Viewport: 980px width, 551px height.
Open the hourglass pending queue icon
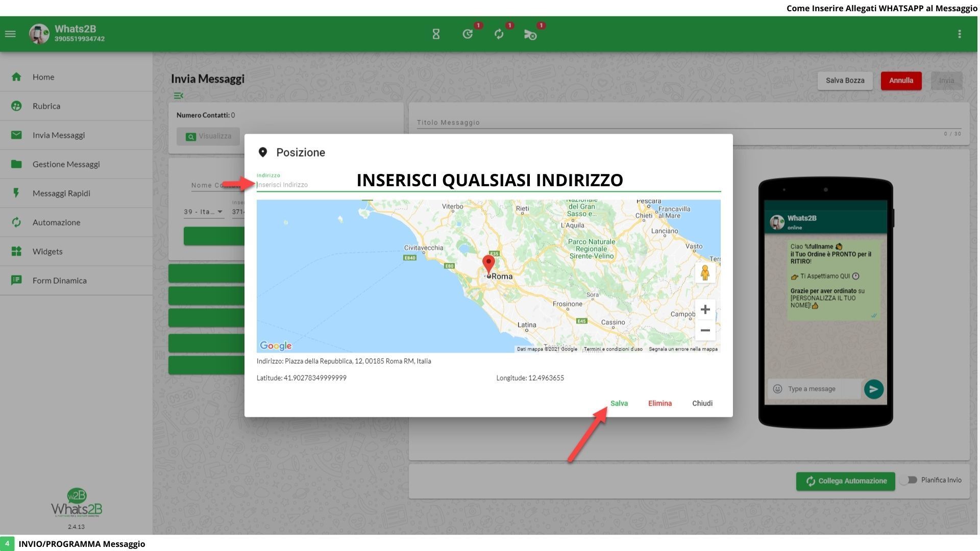pyautogui.click(x=436, y=34)
